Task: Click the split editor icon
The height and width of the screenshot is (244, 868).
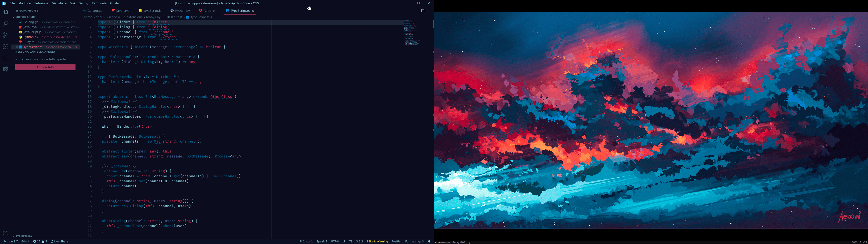Action: (x=422, y=11)
